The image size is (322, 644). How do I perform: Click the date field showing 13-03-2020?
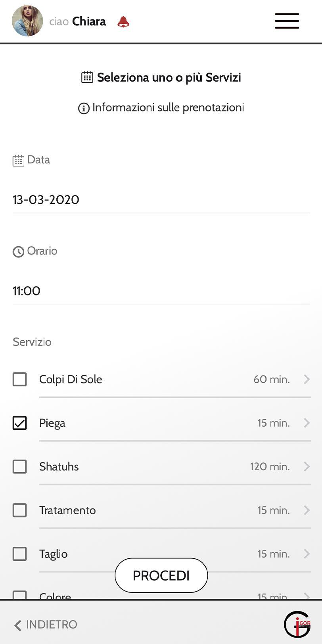(161, 200)
